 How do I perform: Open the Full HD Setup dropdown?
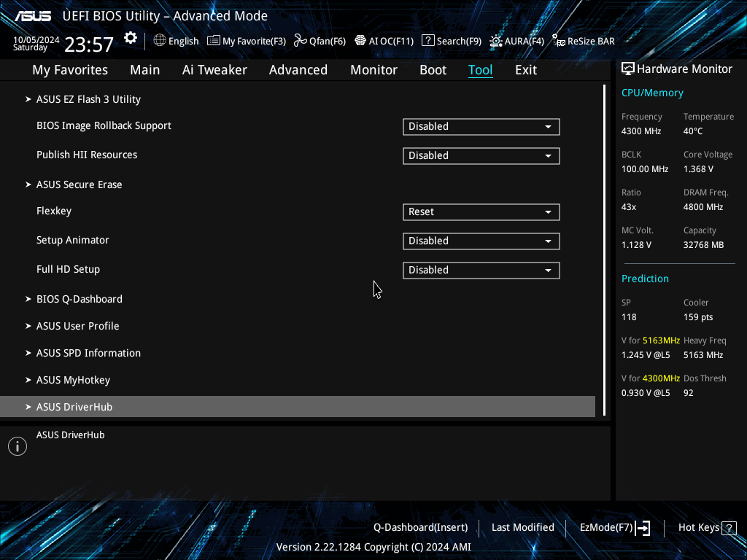tap(481, 270)
